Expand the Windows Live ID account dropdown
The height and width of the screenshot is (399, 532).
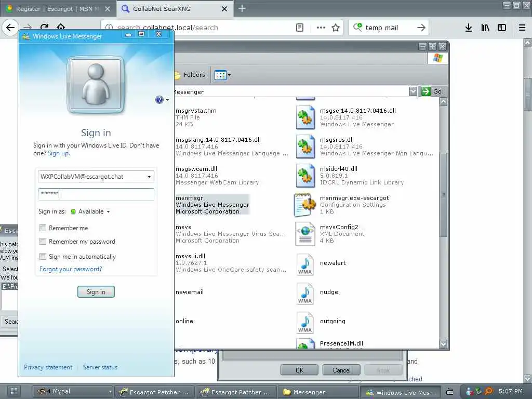[x=149, y=177]
